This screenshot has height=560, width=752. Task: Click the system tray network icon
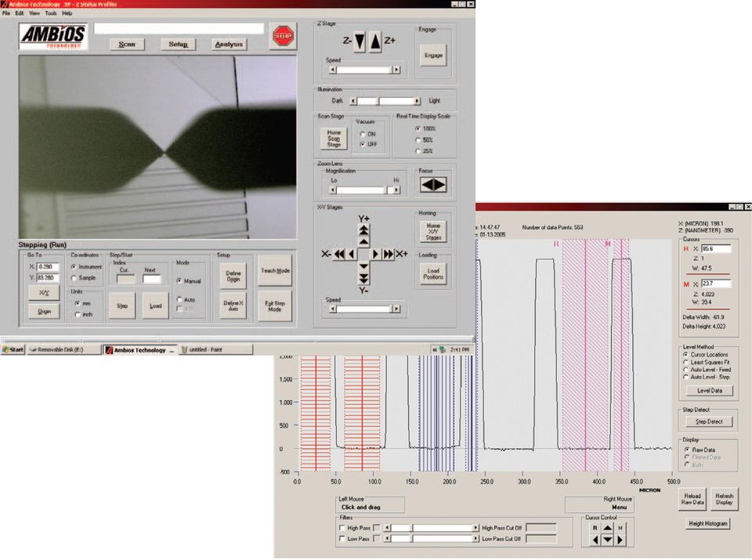[x=442, y=350]
